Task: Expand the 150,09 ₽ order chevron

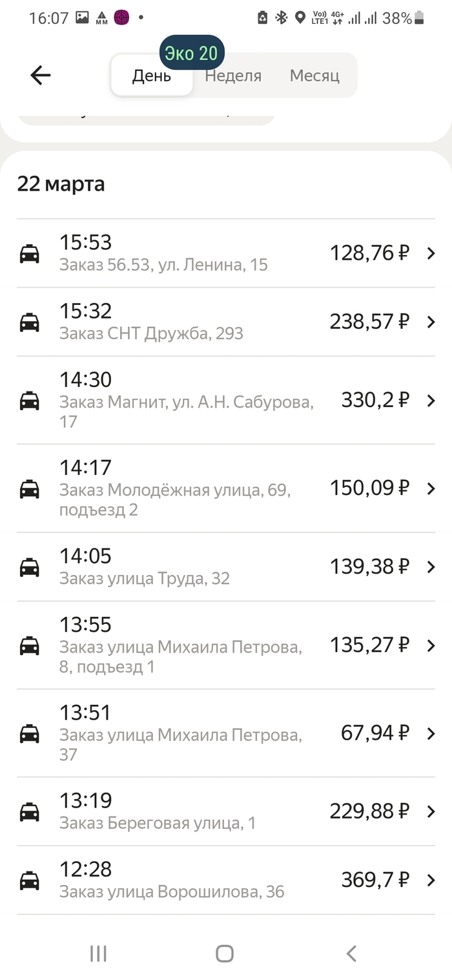Action: point(431,488)
